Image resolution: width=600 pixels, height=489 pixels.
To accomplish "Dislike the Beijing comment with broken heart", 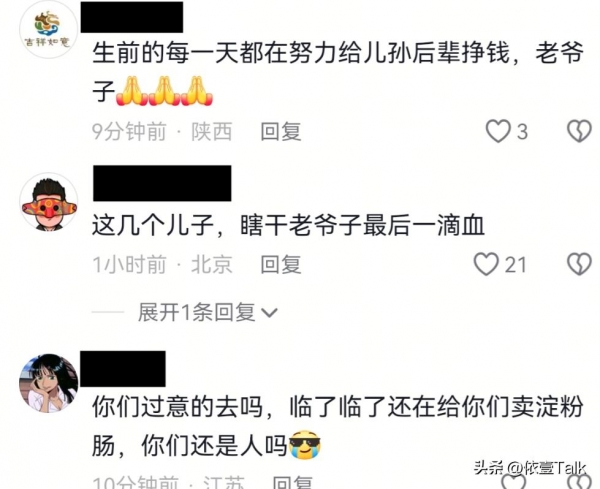I will click(579, 264).
